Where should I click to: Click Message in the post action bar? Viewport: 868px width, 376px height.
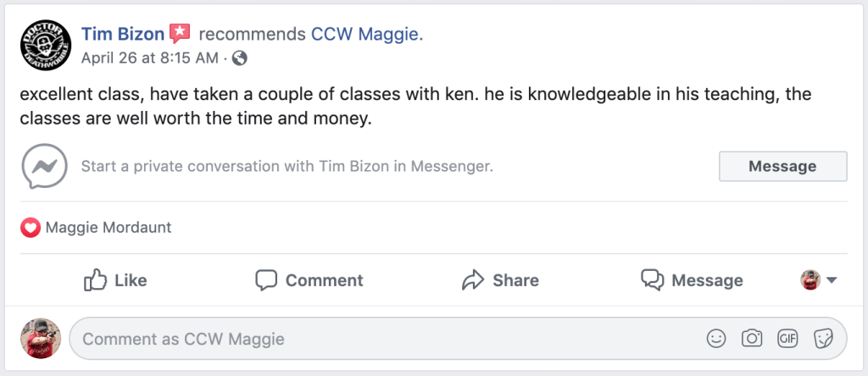coord(692,280)
